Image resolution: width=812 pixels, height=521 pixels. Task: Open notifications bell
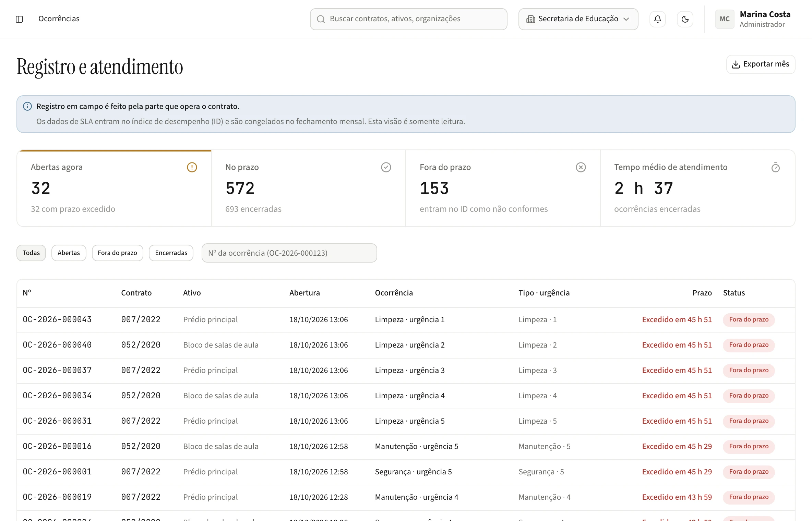pos(657,19)
